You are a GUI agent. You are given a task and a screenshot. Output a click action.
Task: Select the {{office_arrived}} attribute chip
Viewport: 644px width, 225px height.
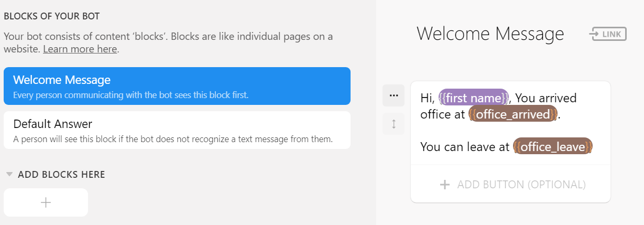point(513,114)
